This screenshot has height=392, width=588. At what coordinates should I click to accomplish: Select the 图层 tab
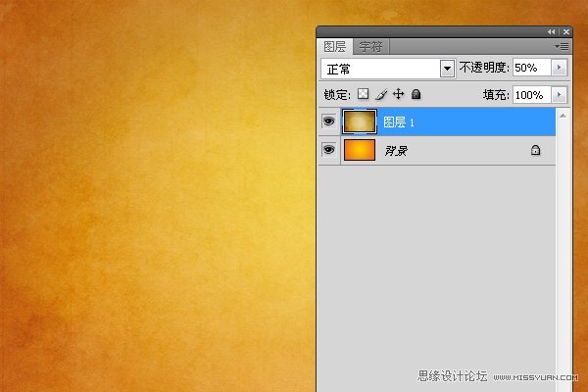(x=335, y=46)
